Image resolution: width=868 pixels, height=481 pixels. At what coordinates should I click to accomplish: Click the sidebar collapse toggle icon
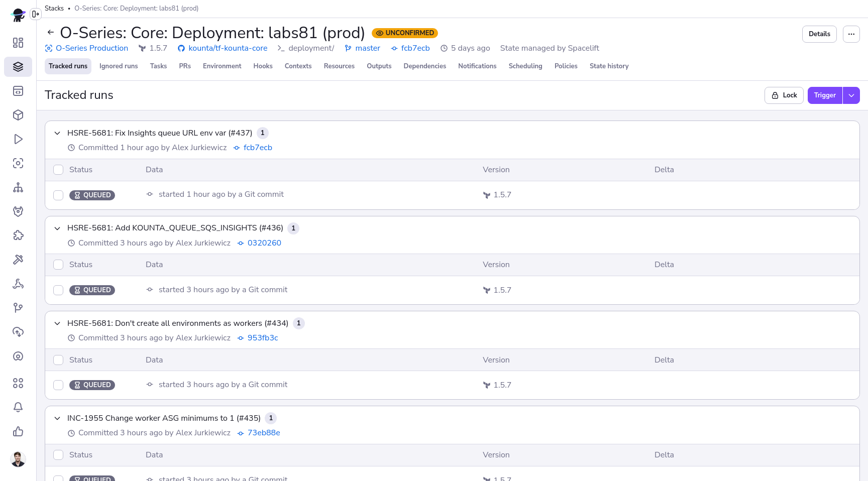click(35, 14)
